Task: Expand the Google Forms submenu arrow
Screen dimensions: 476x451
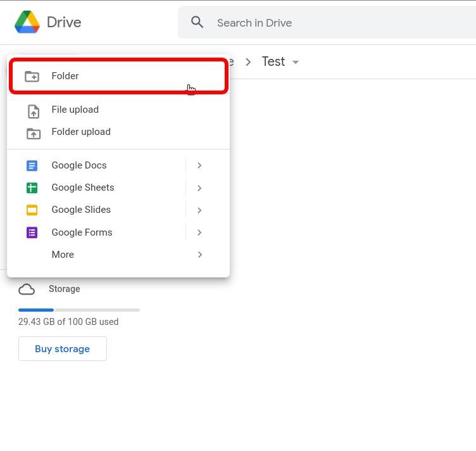Action: point(199,232)
